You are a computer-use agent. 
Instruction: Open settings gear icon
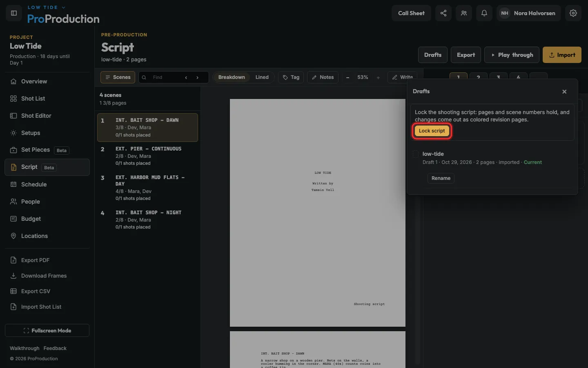(573, 13)
